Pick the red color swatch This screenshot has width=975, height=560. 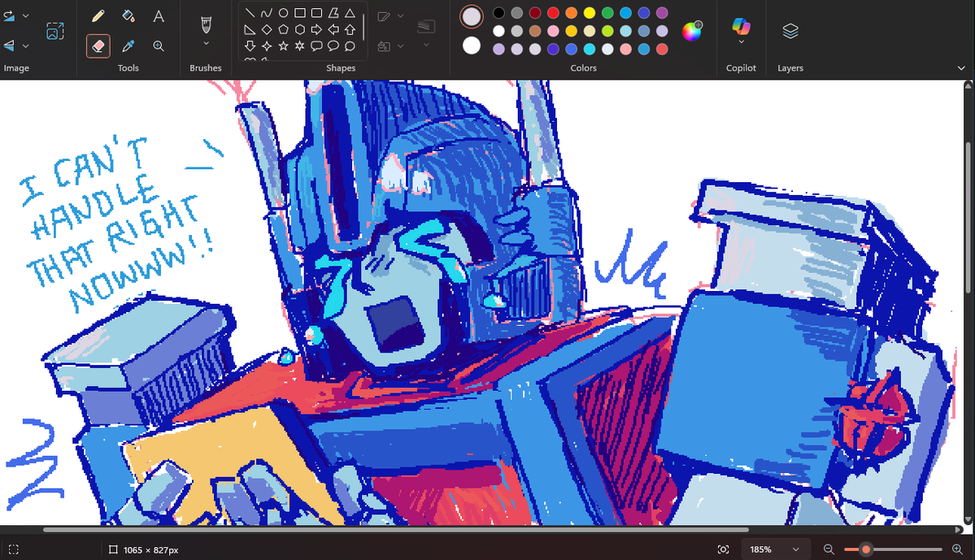point(554,12)
